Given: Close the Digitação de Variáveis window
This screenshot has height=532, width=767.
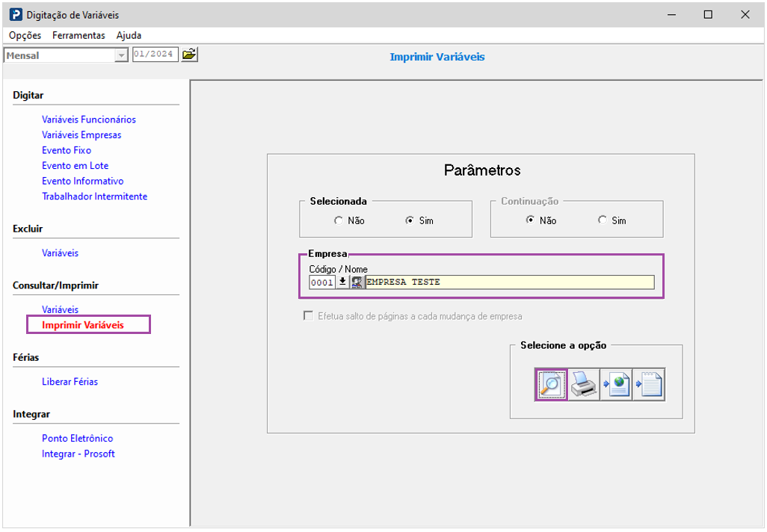Looking at the screenshot, I should pyautogui.click(x=745, y=15).
